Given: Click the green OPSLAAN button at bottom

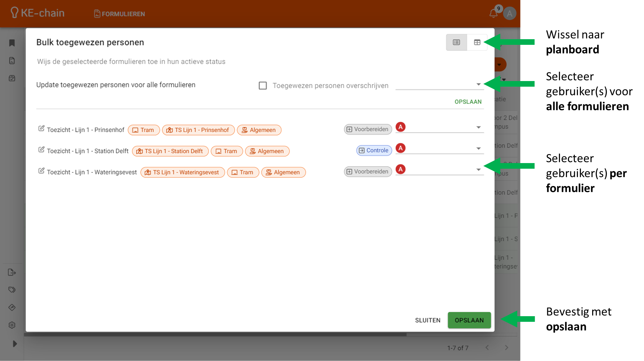Looking at the screenshot, I should [x=469, y=320].
